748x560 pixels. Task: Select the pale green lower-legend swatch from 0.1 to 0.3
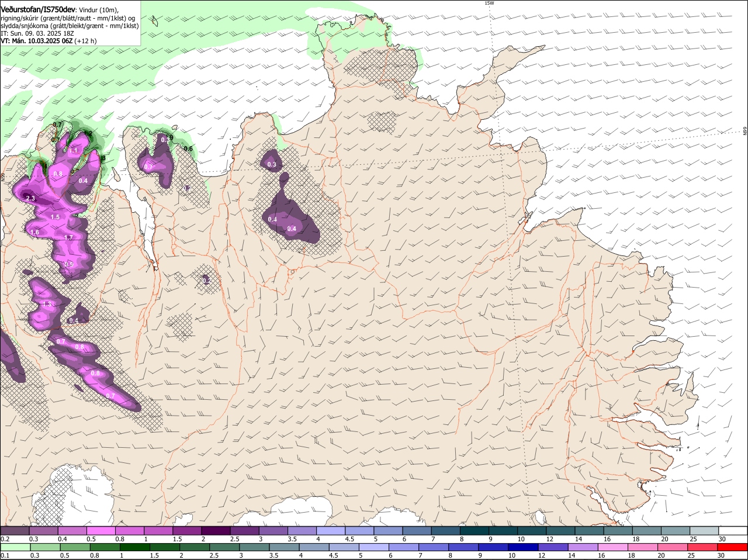pos(15,547)
